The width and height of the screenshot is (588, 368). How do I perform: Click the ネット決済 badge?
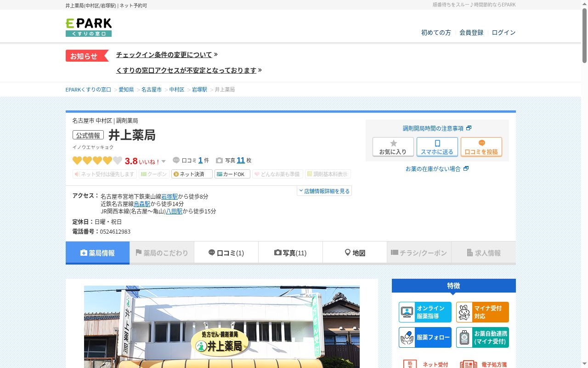click(192, 174)
